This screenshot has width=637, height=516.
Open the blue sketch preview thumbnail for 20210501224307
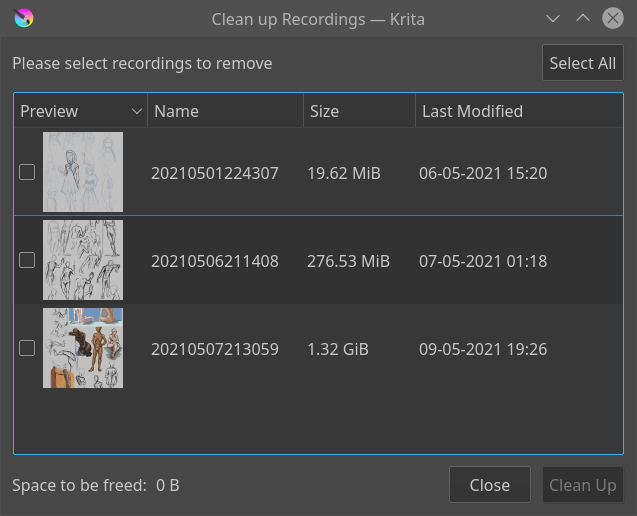[83, 172]
